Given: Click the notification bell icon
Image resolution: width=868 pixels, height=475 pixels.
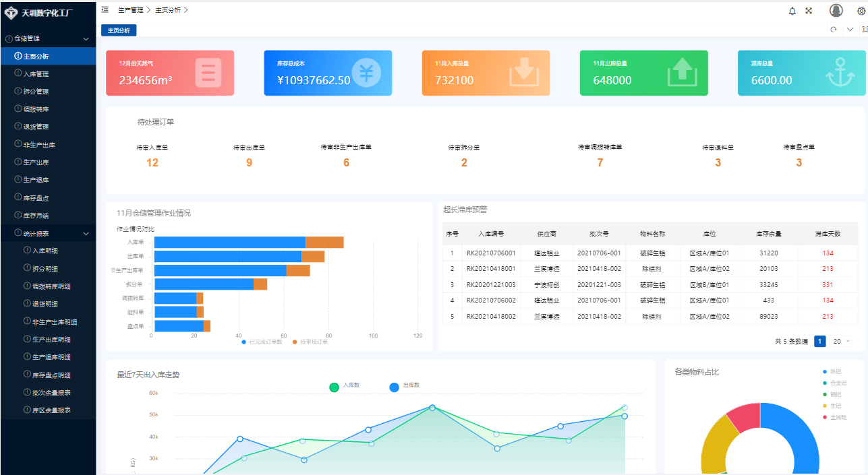Looking at the screenshot, I should (792, 11).
